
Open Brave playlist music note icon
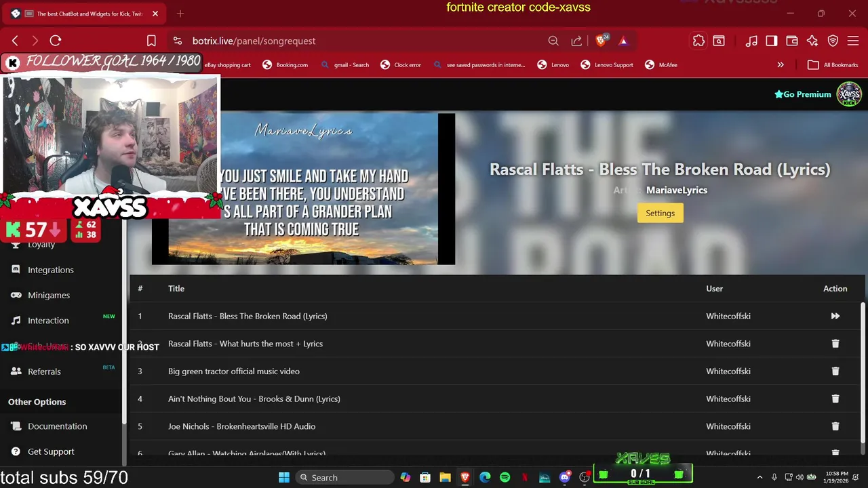coord(751,41)
